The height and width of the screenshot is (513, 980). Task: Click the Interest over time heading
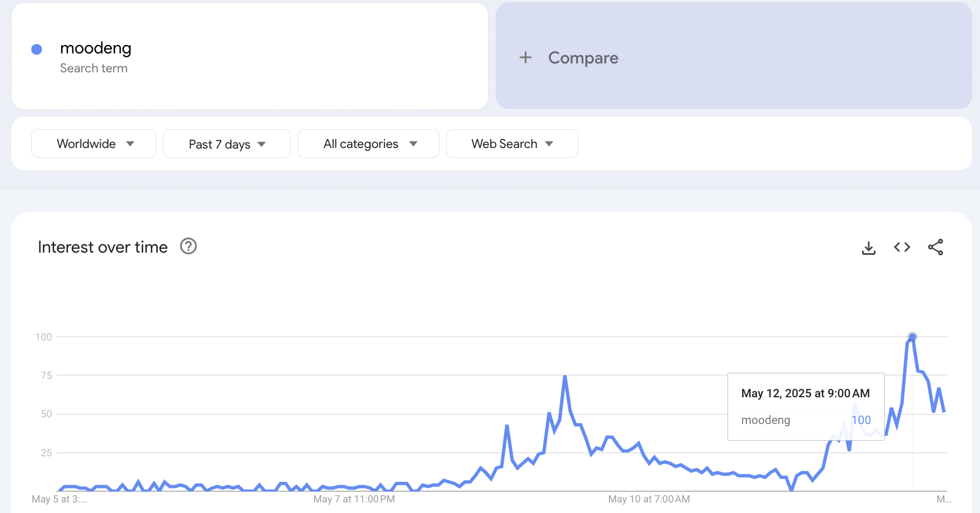[x=103, y=247]
